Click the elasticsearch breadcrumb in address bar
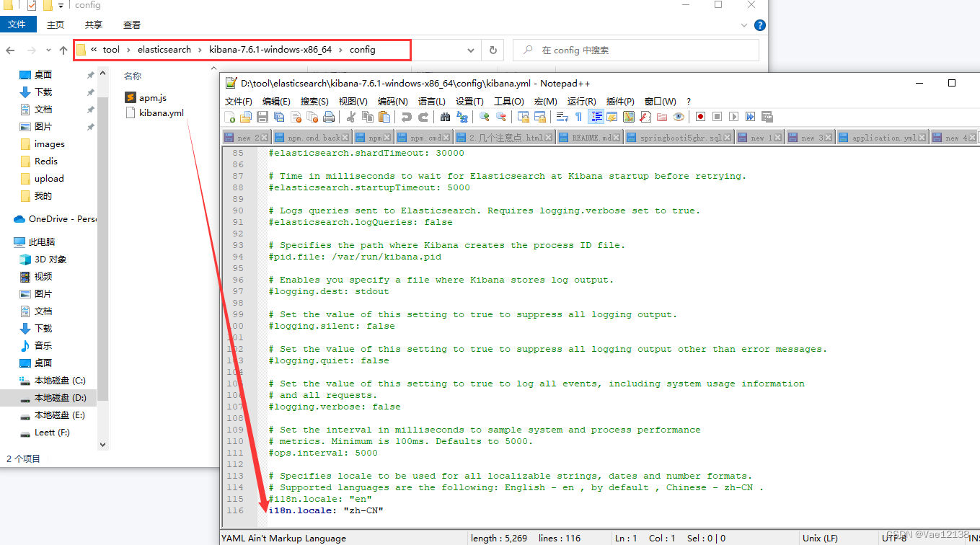 tap(164, 50)
